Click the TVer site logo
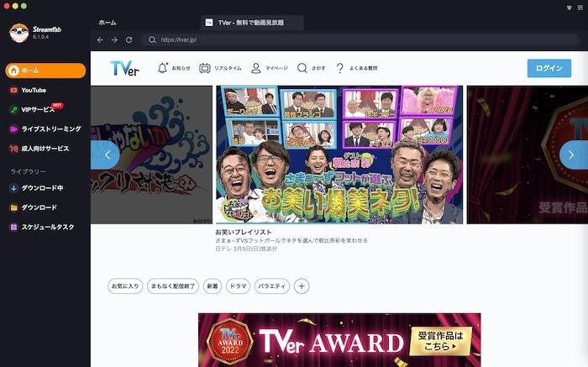 pos(125,68)
